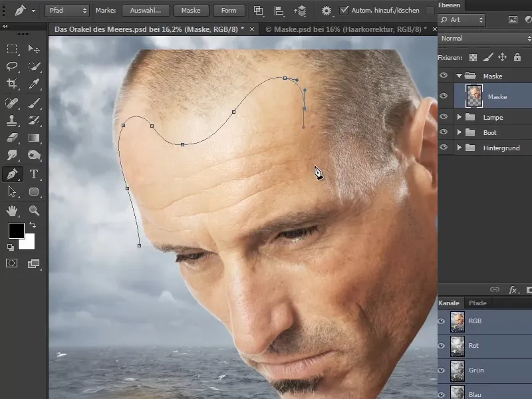Open the Pfade tab
532x399 pixels.
point(477,303)
